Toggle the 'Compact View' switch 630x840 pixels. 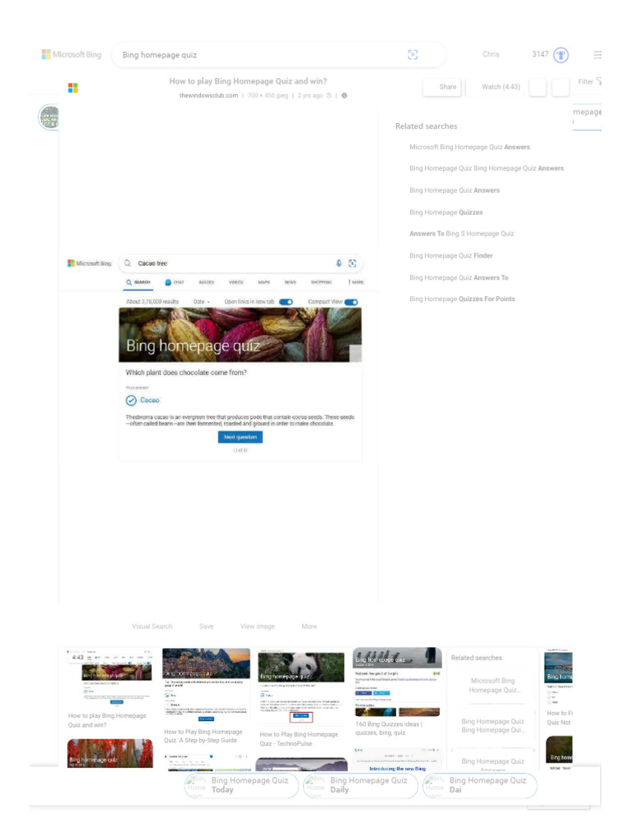(x=351, y=302)
